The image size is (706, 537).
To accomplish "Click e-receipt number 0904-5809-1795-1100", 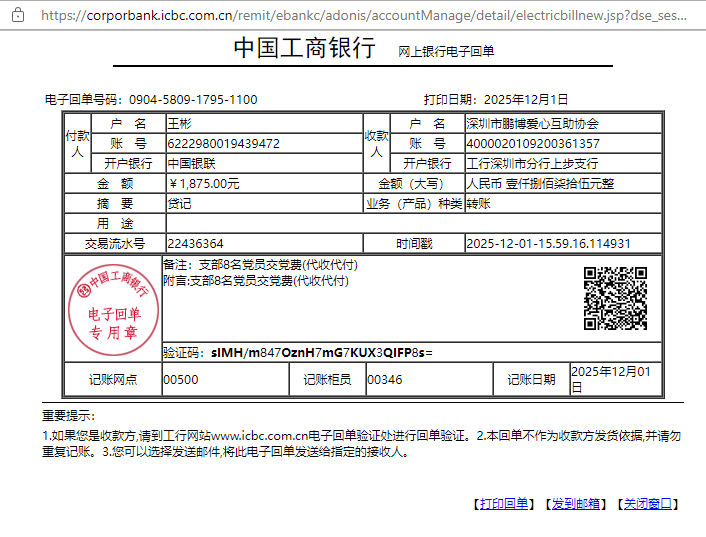I will 192,100.
